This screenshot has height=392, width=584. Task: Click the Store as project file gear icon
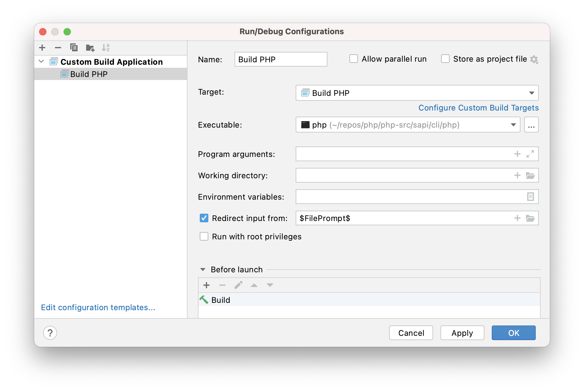(534, 59)
